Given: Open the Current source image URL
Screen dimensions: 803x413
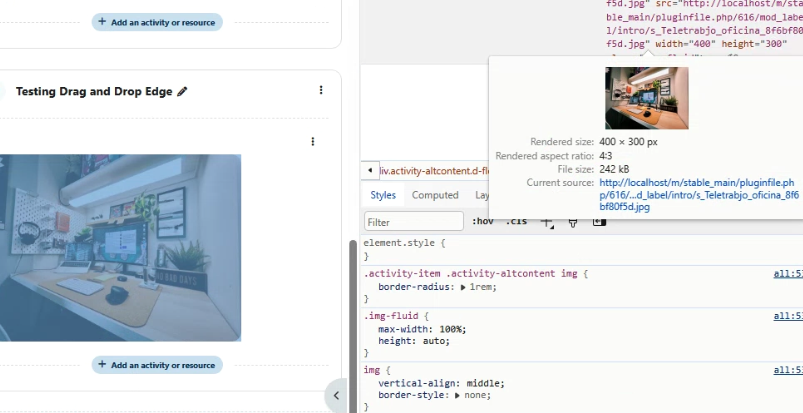Looking at the screenshot, I should (x=699, y=195).
